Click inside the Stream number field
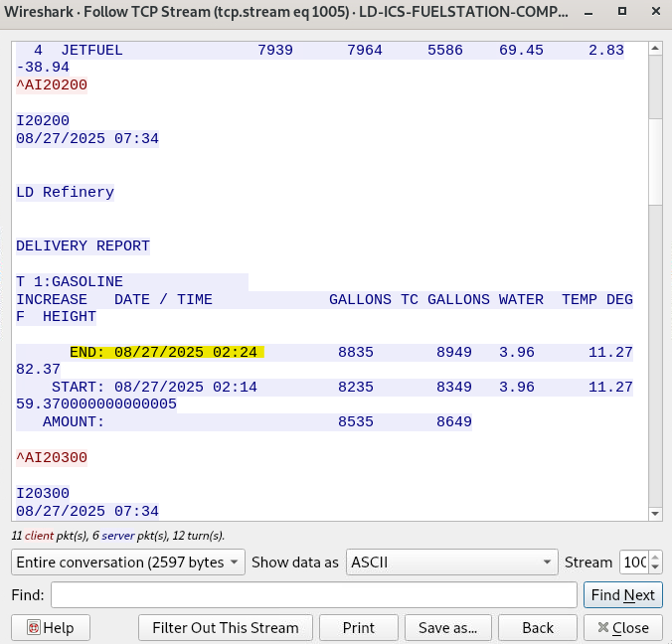672x644 pixels. click(x=633, y=563)
